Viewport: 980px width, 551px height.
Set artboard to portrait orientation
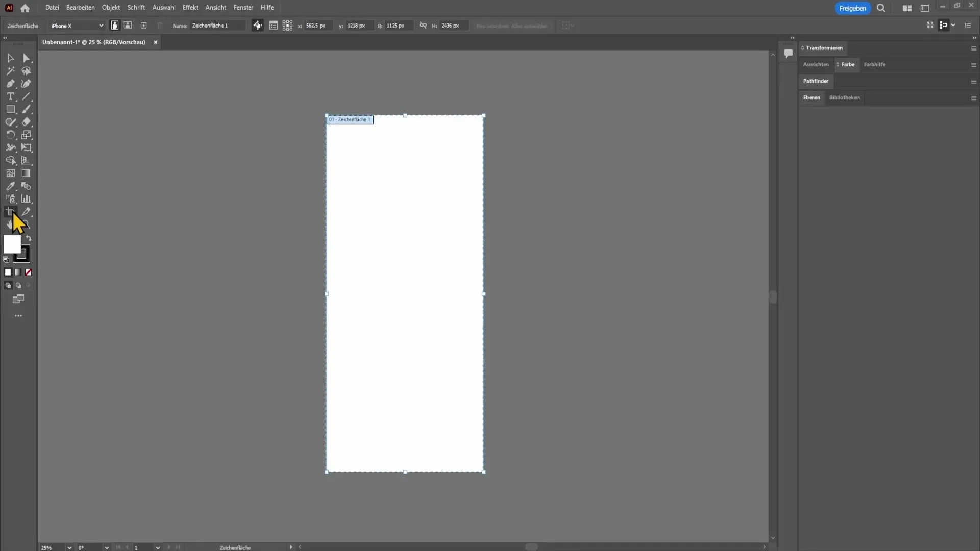tap(115, 26)
